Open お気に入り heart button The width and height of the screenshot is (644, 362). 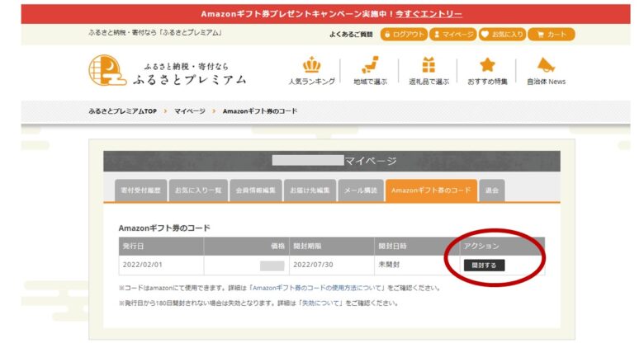point(502,35)
